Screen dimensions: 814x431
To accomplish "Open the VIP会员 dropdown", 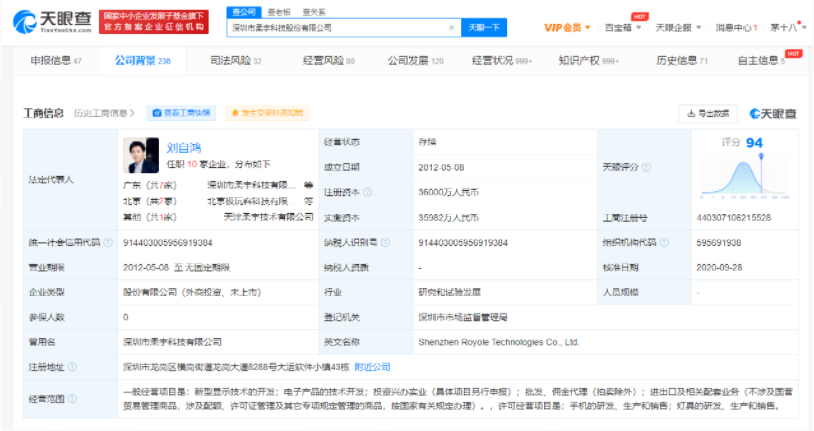I will click(567, 28).
